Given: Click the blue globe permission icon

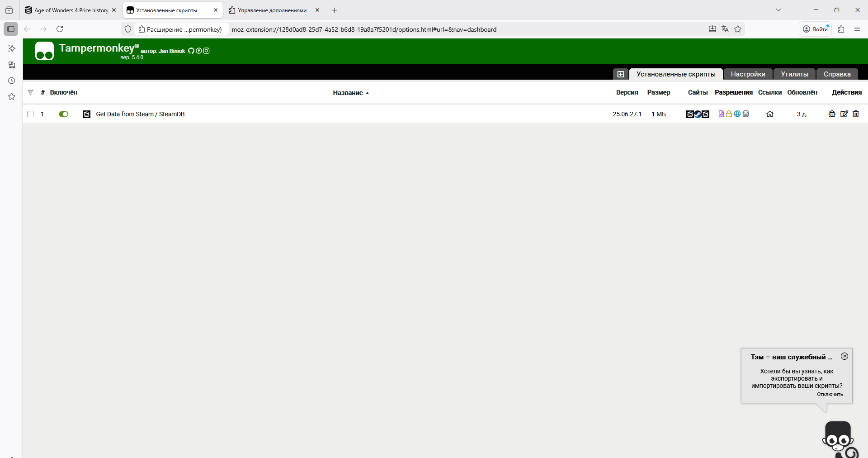Looking at the screenshot, I should click(x=737, y=114).
